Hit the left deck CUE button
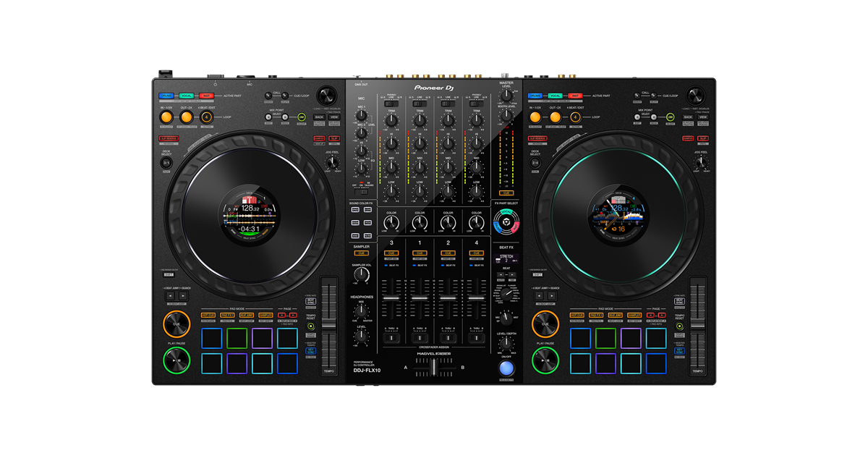The image size is (868, 456). [176, 324]
